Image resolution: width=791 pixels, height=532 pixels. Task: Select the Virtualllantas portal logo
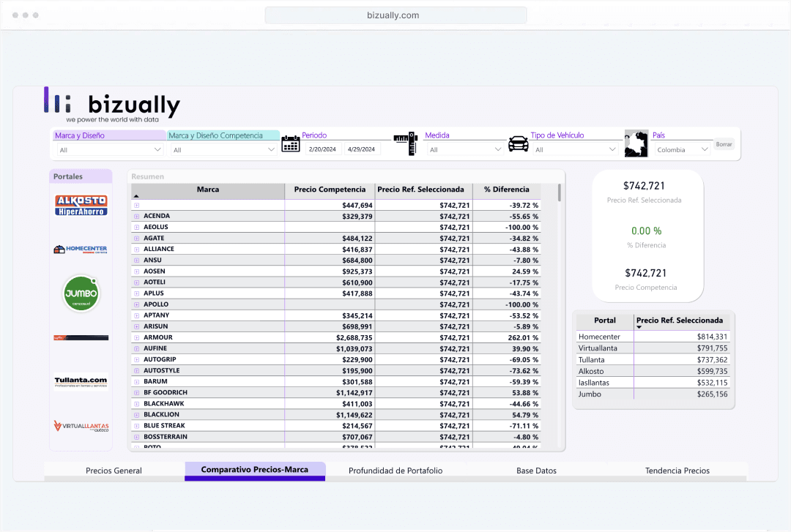pyautogui.click(x=81, y=426)
